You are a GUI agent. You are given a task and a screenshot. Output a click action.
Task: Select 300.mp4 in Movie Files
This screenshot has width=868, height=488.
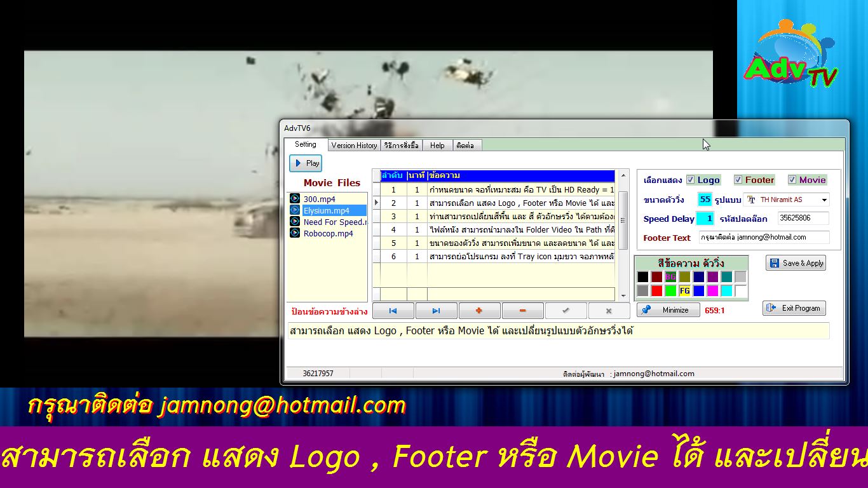(x=320, y=199)
